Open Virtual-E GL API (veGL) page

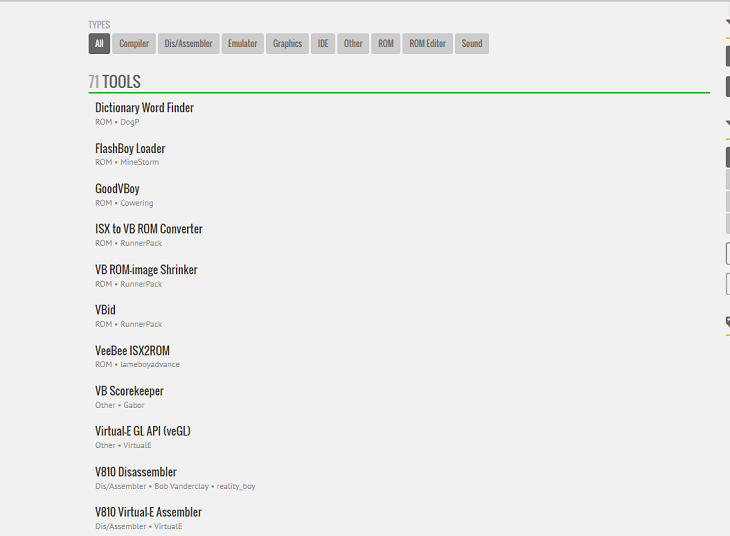[x=143, y=432]
